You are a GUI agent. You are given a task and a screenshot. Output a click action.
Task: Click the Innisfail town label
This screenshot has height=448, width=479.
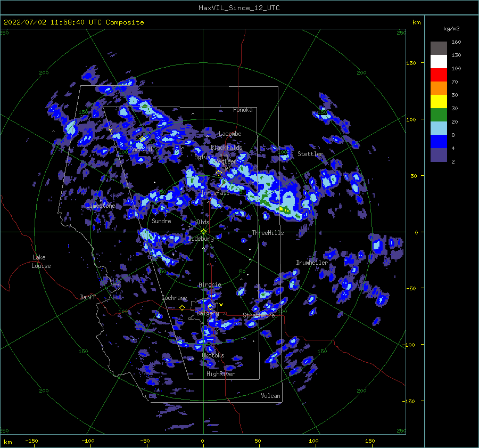tap(216, 193)
